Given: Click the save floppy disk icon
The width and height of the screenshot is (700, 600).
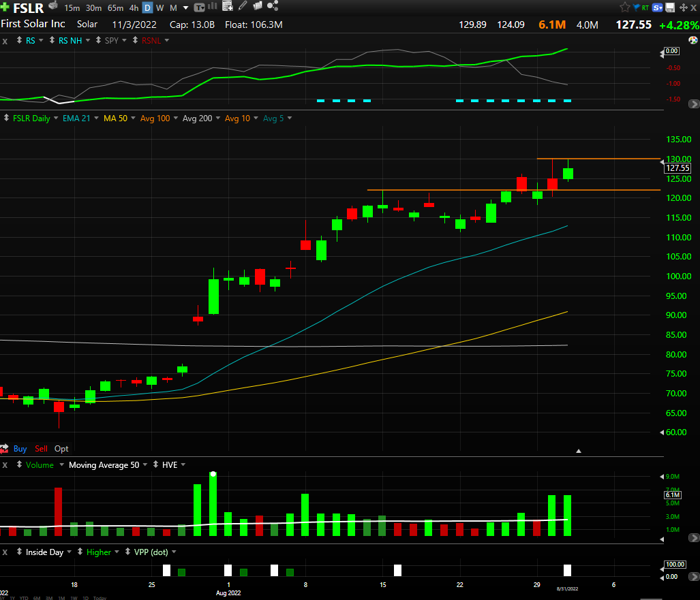Looking at the screenshot, I should tap(670, 7).
